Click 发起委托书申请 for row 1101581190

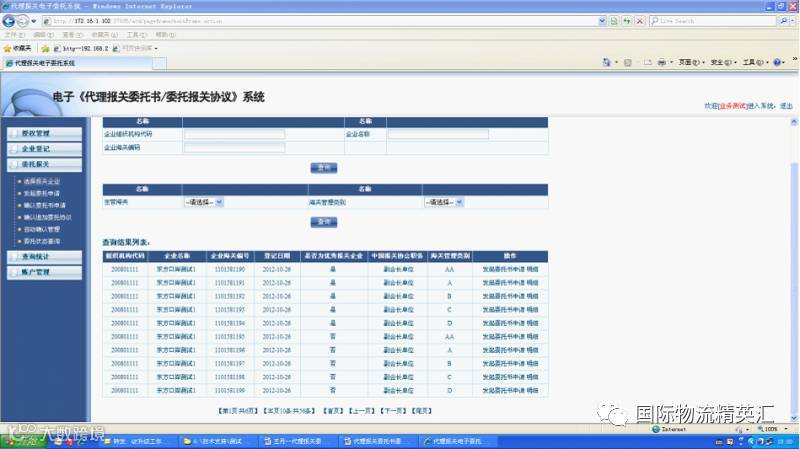click(x=503, y=269)
